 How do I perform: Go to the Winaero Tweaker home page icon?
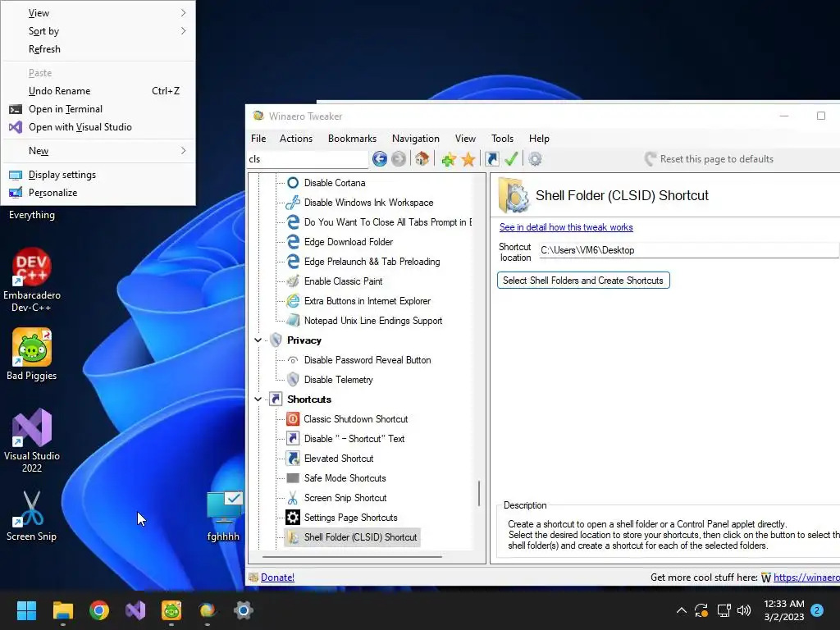coord(422,159)
